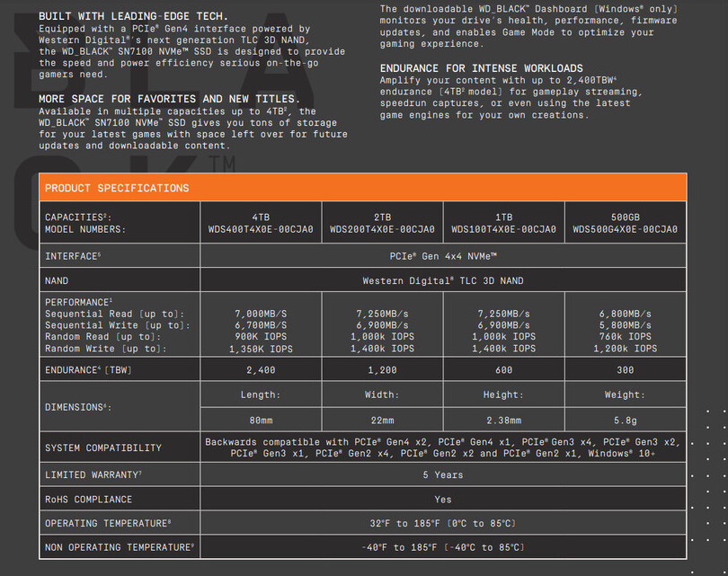728x576 pixels.
Task: Click the 300 endurance value
Action: (625, 370)
